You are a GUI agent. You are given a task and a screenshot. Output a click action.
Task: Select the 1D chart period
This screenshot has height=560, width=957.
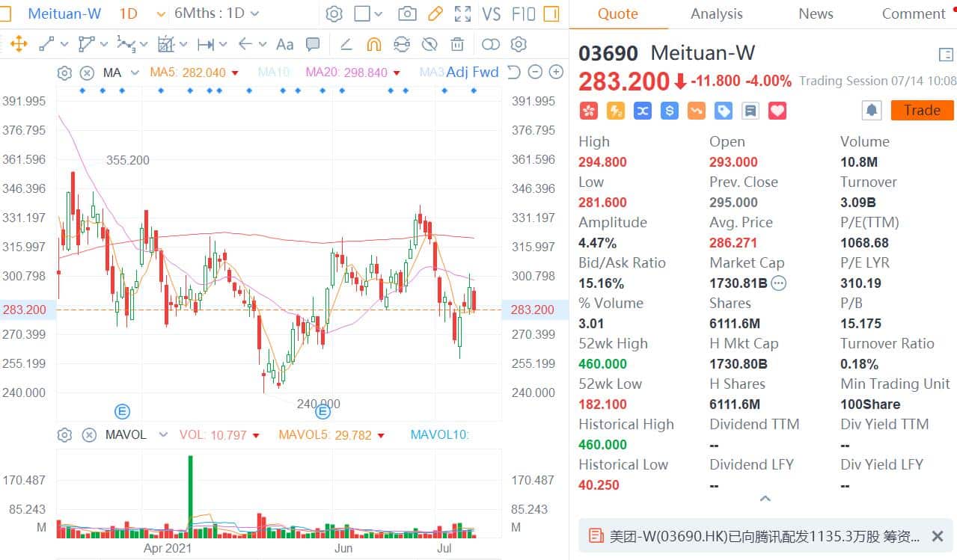(129, 13)
